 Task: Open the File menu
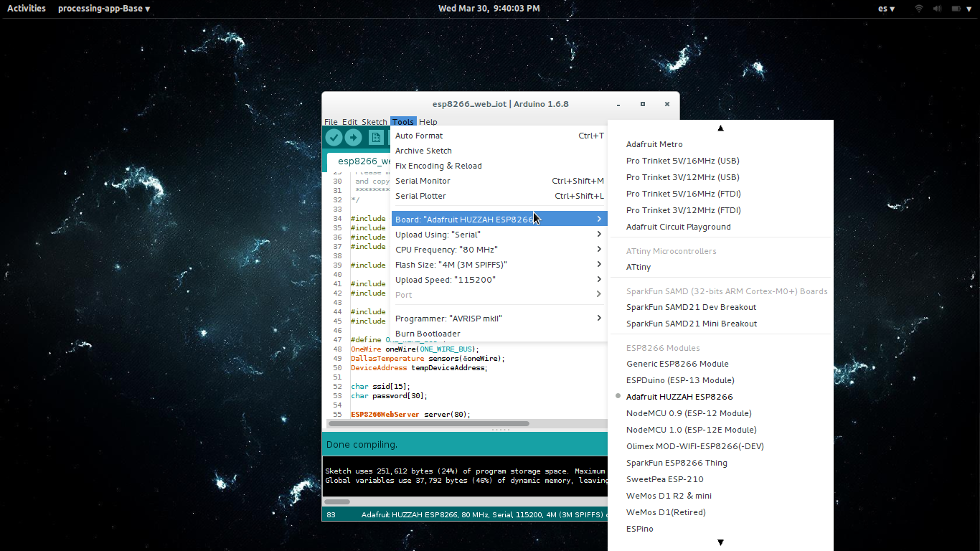pos(331,122)
